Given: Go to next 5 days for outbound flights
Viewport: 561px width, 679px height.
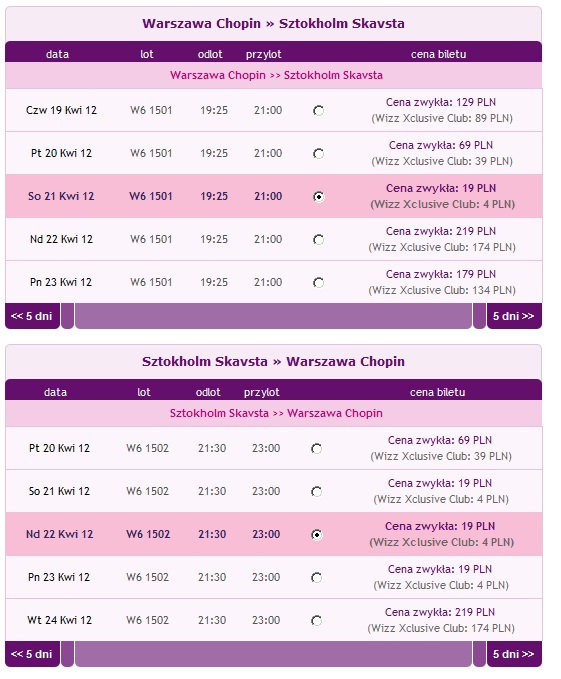Looking at the screenshot, I should pos(514,316).
